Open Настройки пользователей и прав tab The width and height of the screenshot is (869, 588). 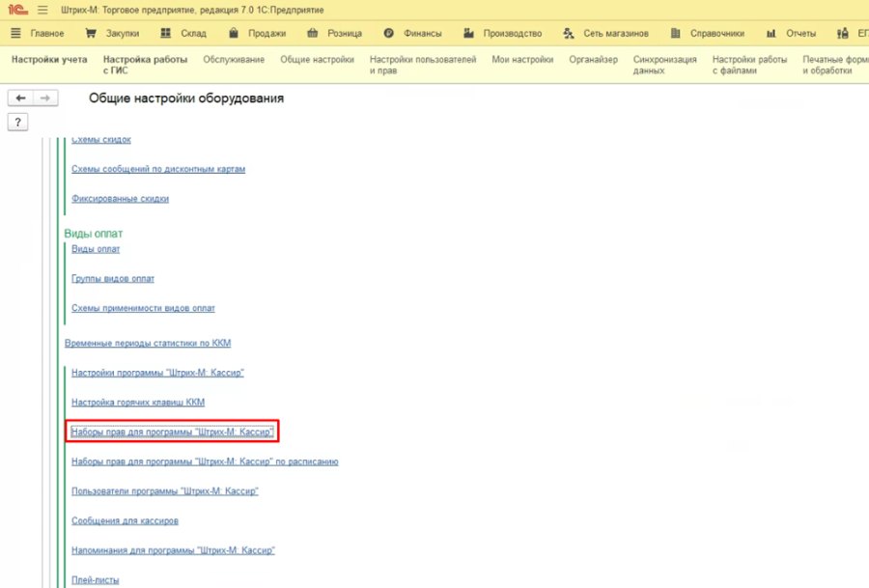click(423, 65)
